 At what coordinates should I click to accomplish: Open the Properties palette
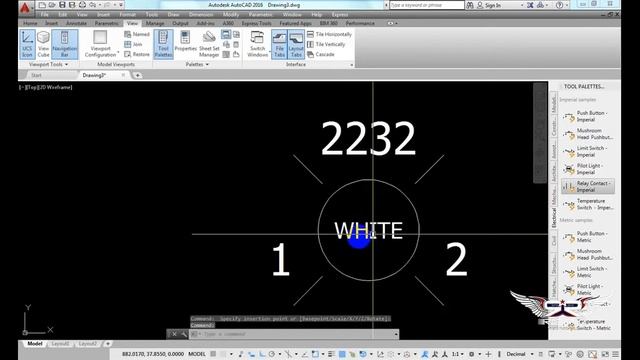185,41
